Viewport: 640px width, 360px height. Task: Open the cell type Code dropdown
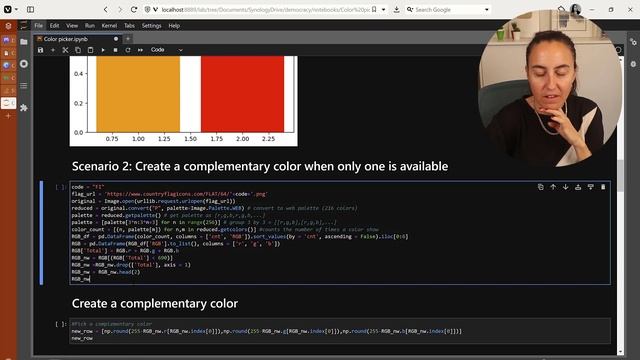pyautogui.click(x=167, y=50)
